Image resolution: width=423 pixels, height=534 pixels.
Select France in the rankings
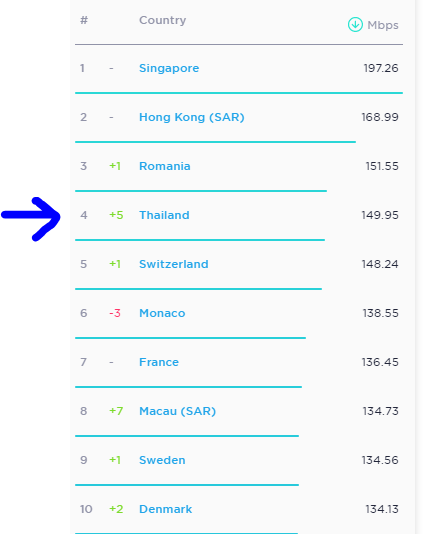tap(159, 362)
